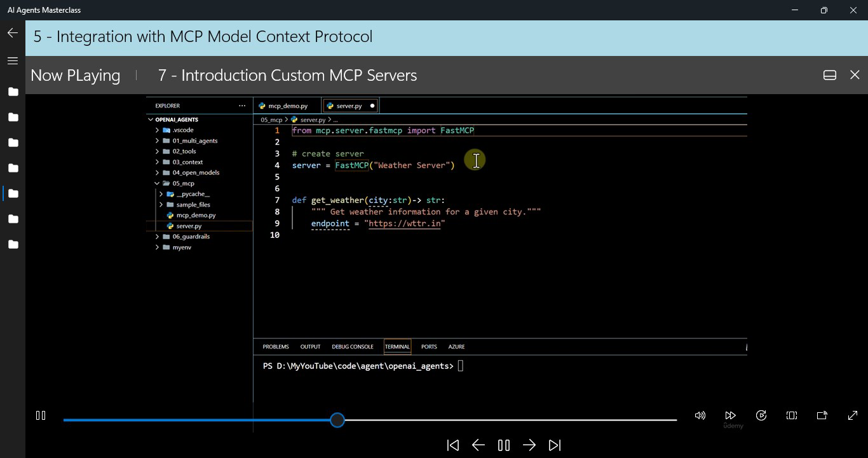Cast the video with the cast icon
Image resolution: width=868 pixels, height=458 pixels.
[x=822, y=415]
